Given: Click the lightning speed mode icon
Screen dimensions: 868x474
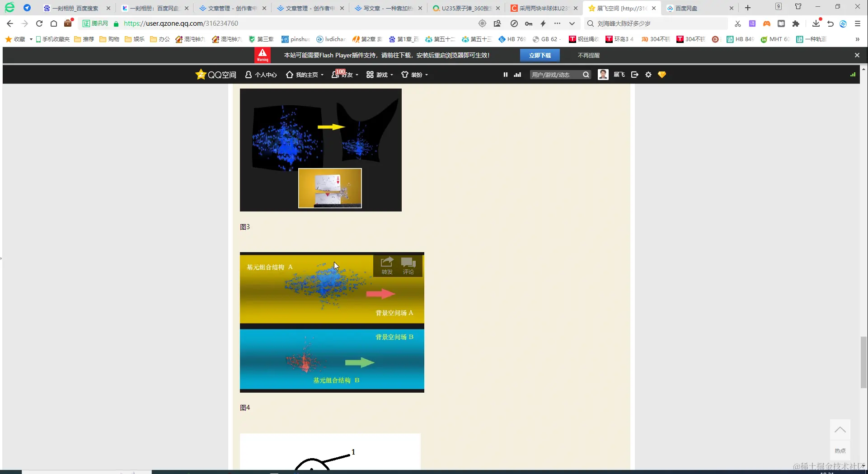Looking at the screenshot, I should 543,23.
